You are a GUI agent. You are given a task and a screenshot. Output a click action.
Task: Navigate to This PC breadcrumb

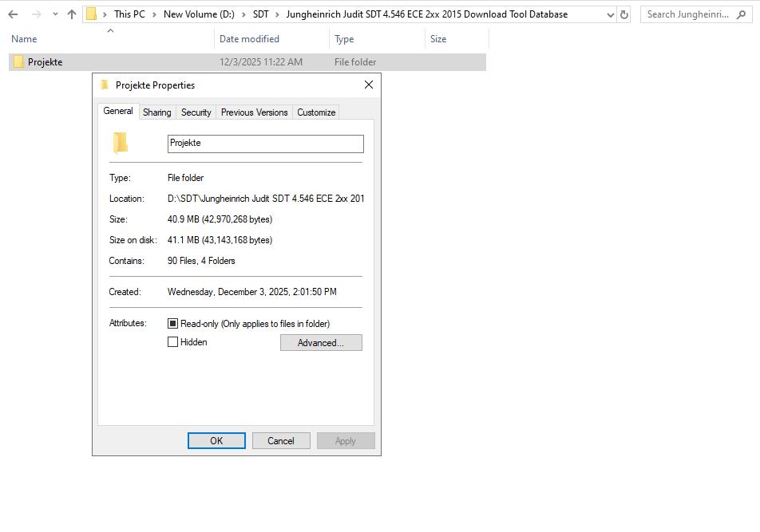coord(129,14)
